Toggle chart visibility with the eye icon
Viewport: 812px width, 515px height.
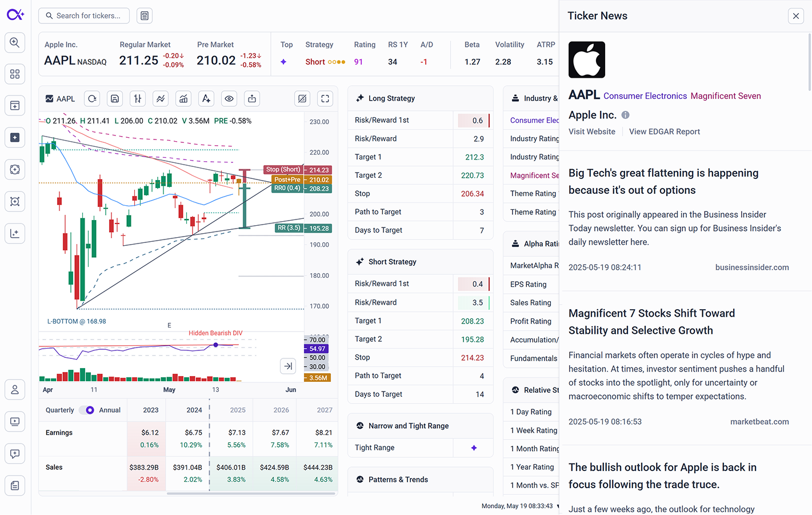point(229,99)
